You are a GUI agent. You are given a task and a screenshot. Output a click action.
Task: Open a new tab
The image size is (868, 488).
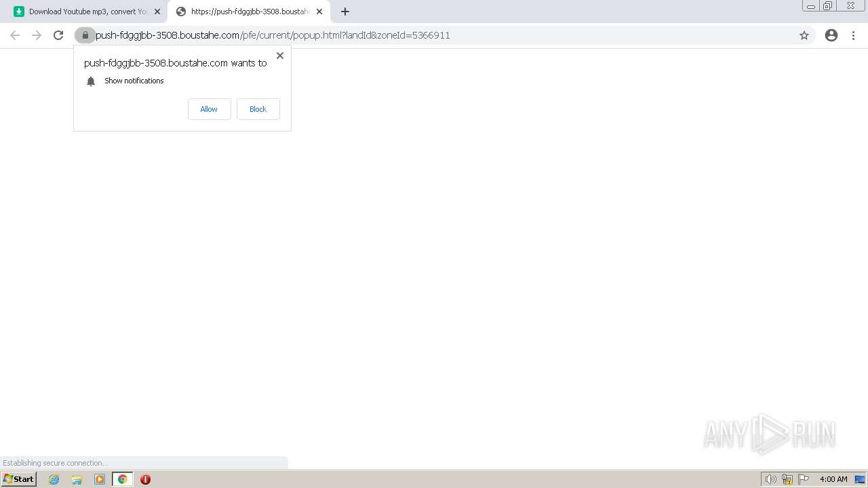345,12
